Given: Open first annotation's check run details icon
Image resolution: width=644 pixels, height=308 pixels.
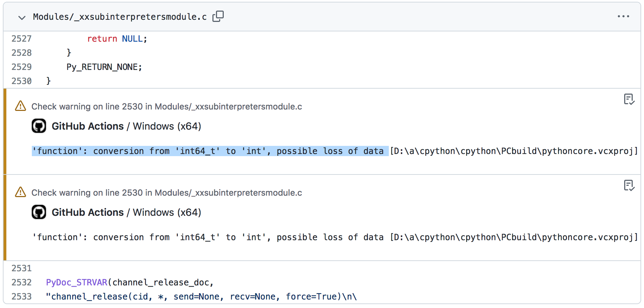Looking at the screenshot, I should [x=629, y=99].
